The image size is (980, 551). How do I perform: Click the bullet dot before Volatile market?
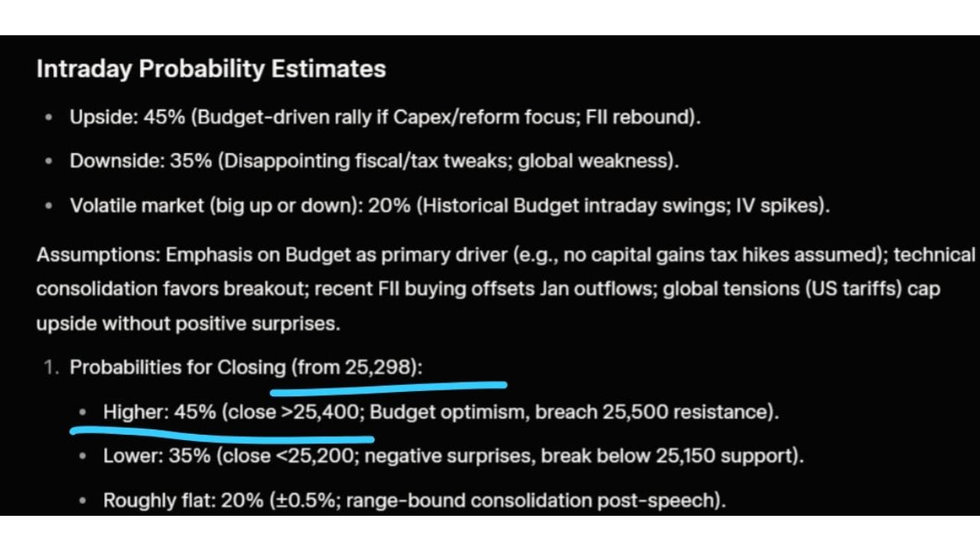pyautogui.click(x=50, y=207)
